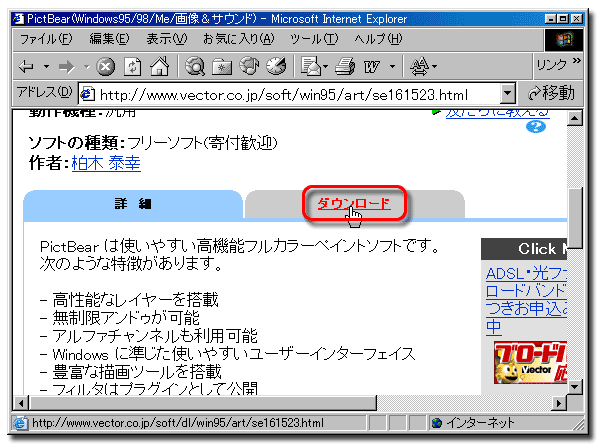Click the status bar page icon
The image size is (600, 448).
click(20, 423)
